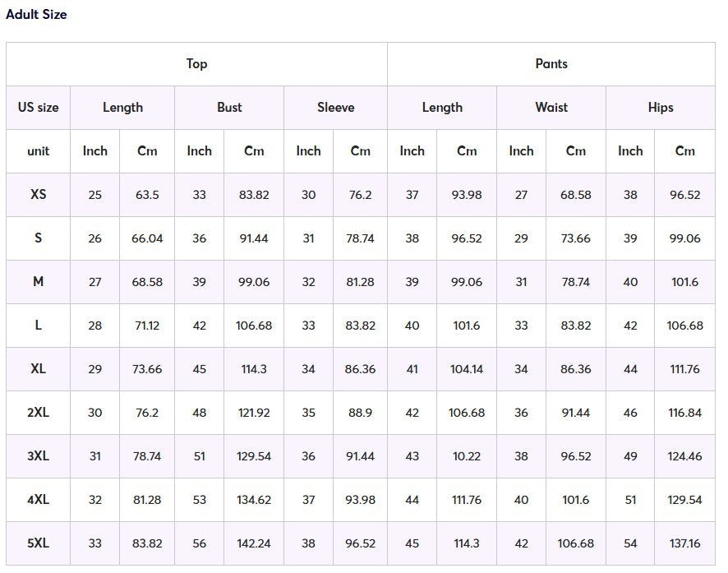
Task: Click the 'Sleeve' column header
Action: (335, 108)
